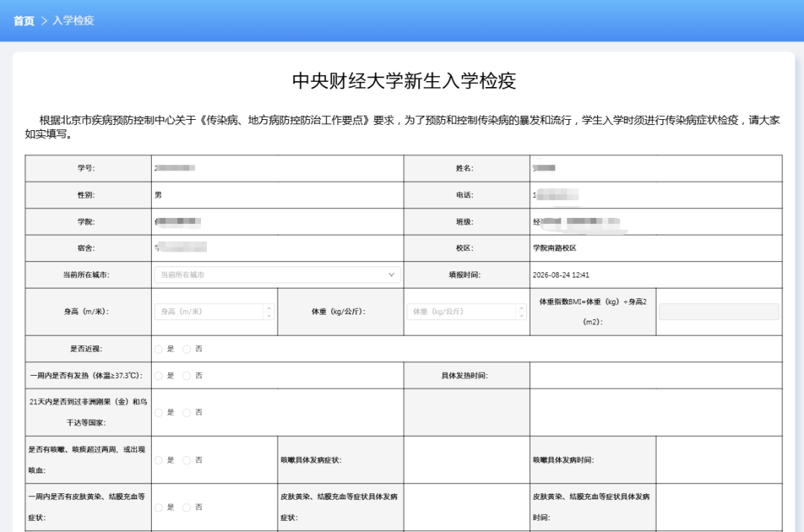The width and height of the screenshot is (804, 532).
Task: Decrease 体重 value with the down stepper arrow
Action: (521, 315)
